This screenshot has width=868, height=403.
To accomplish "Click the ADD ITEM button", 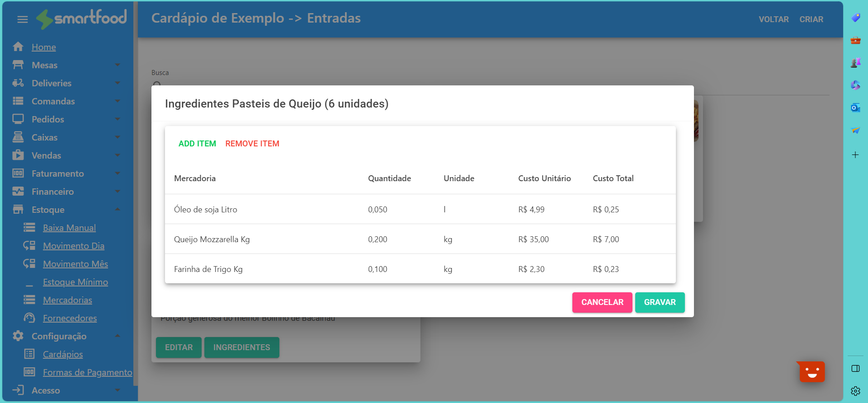I will tap(197, 144).
